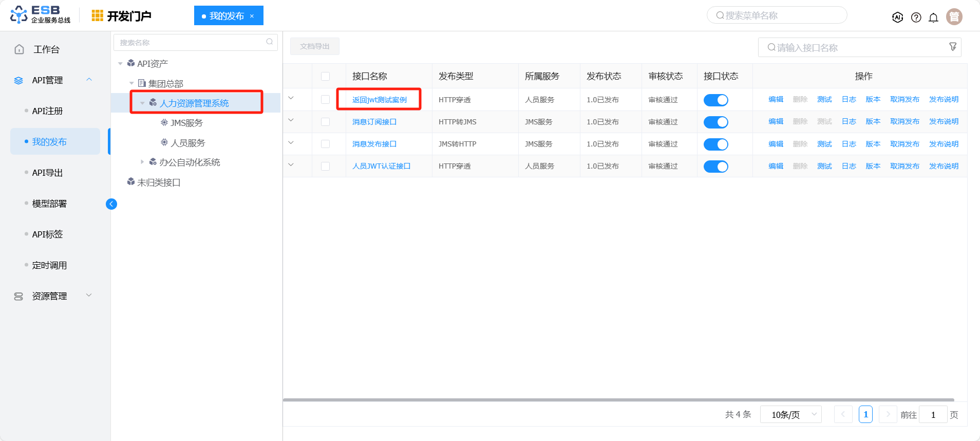Close the 我的发布 tab

click(252, 16)
